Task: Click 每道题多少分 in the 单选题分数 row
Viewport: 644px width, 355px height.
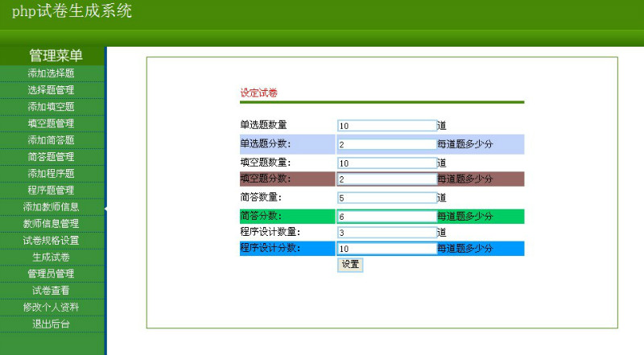Action: click(465, 144)
